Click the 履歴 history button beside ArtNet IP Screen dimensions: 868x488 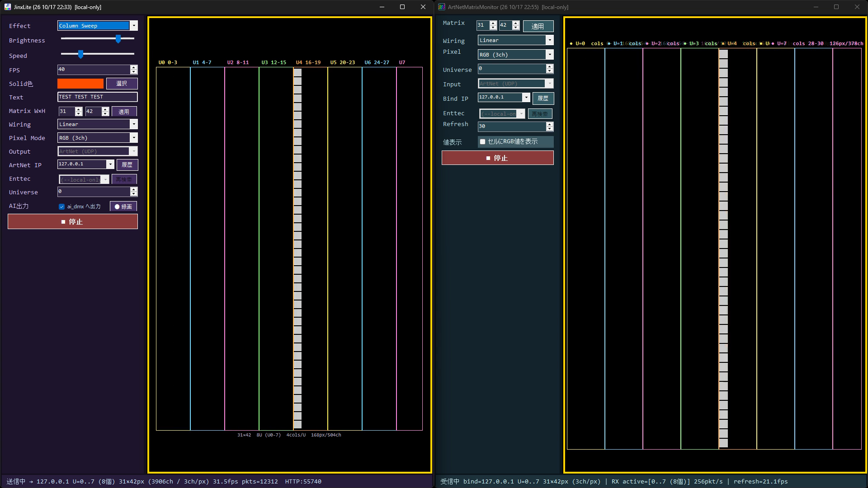127,165
